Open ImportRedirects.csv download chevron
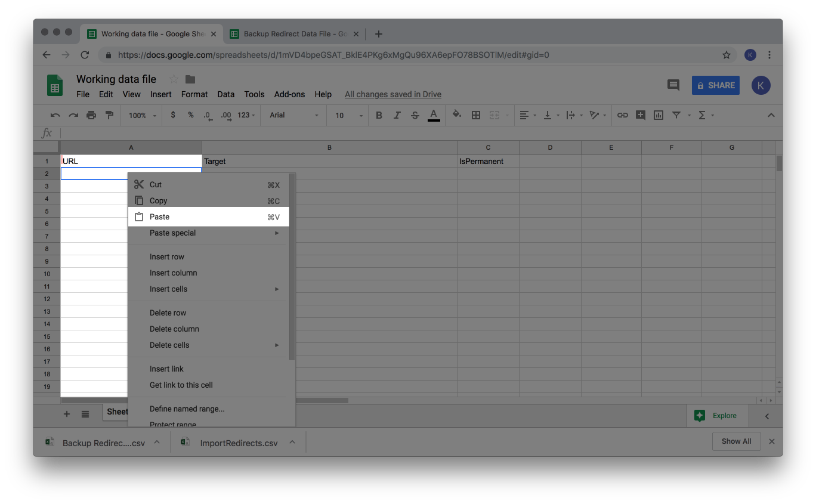816x504 pixels. tap(292, 443)
